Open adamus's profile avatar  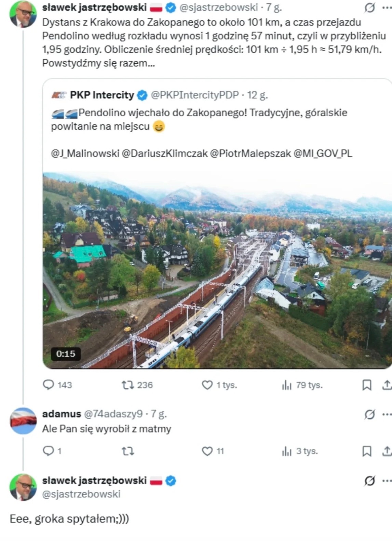[23, 421]
